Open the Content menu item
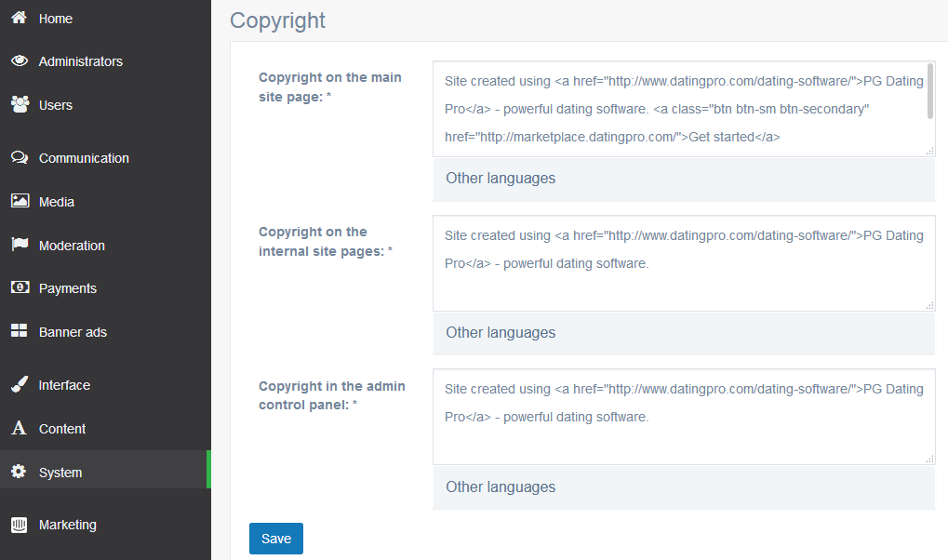 pyautogui.click(x=62, y=429)
